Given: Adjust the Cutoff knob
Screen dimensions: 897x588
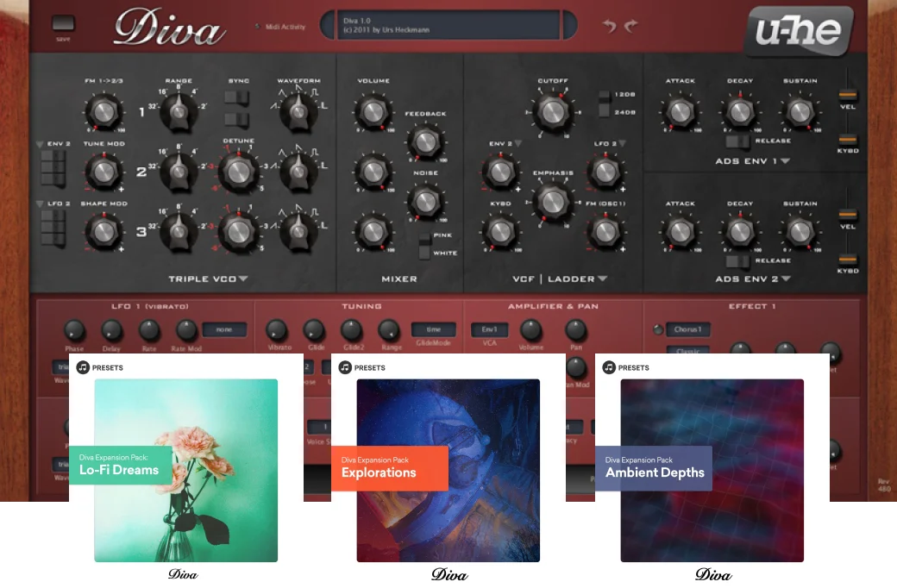Looking at the screenshot, I should [x=553, y=112].
